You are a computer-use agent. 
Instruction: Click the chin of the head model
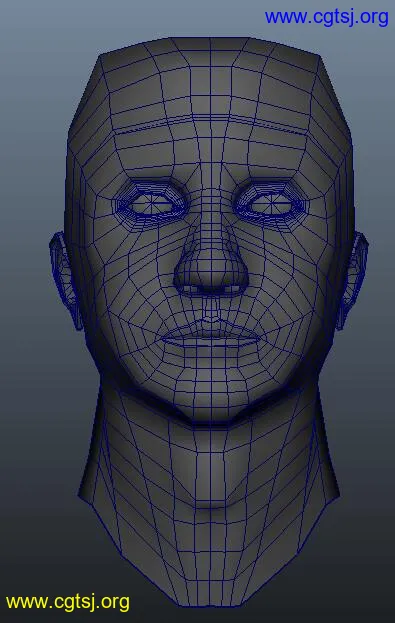(x=211, y=401)
